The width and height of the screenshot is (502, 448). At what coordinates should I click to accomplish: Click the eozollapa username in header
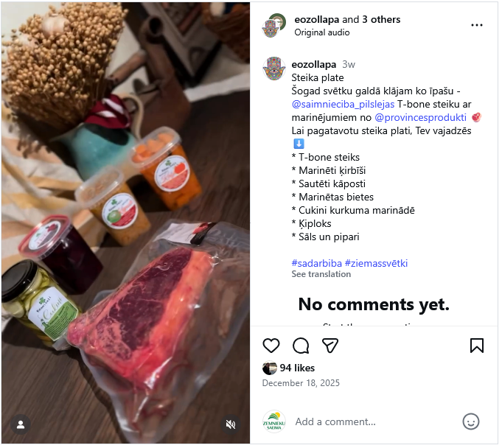[317, 19]
